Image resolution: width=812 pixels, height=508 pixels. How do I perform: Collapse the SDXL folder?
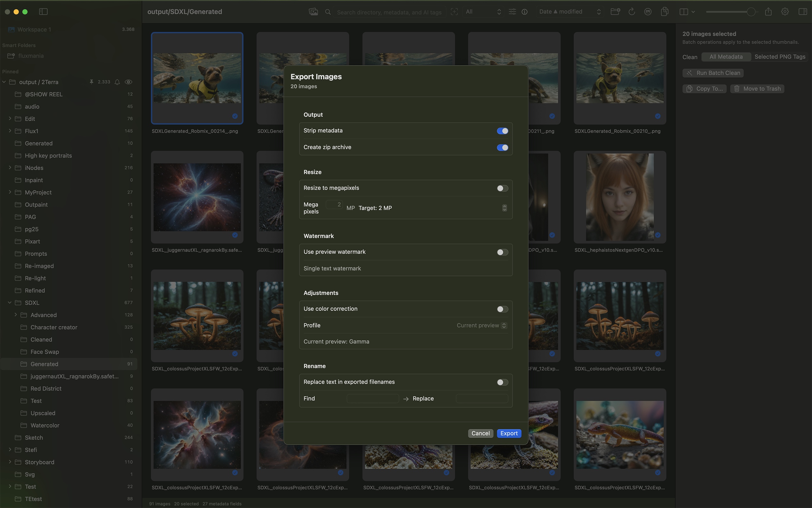coord(10,303)
